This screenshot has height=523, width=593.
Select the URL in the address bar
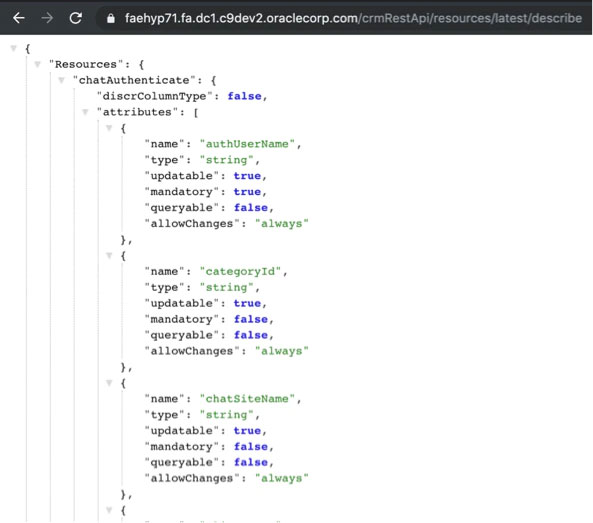pyautogui.click(x=353, y=18)
